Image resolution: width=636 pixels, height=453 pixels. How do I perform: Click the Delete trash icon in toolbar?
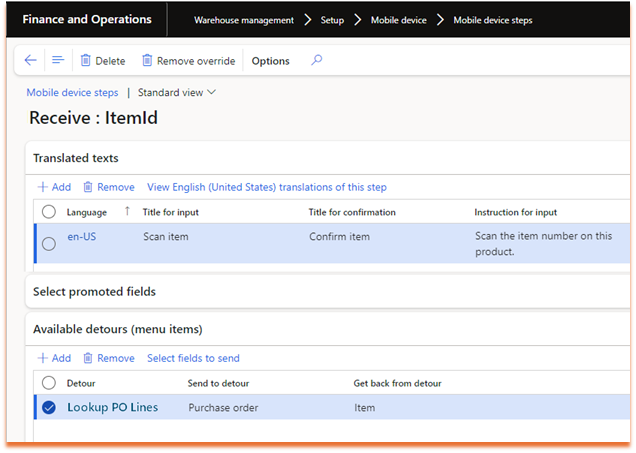pos(86,61)
